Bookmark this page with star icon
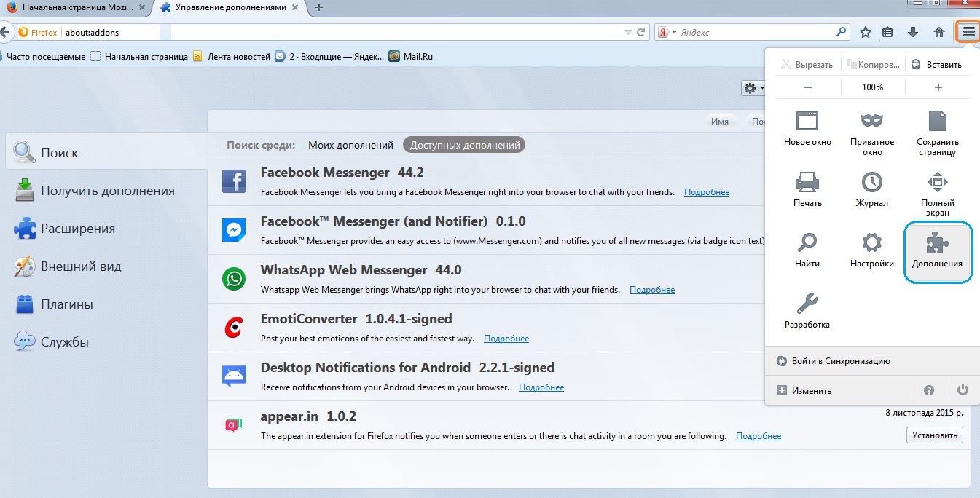This screenshot has width=980, height=498. [866, 32]
